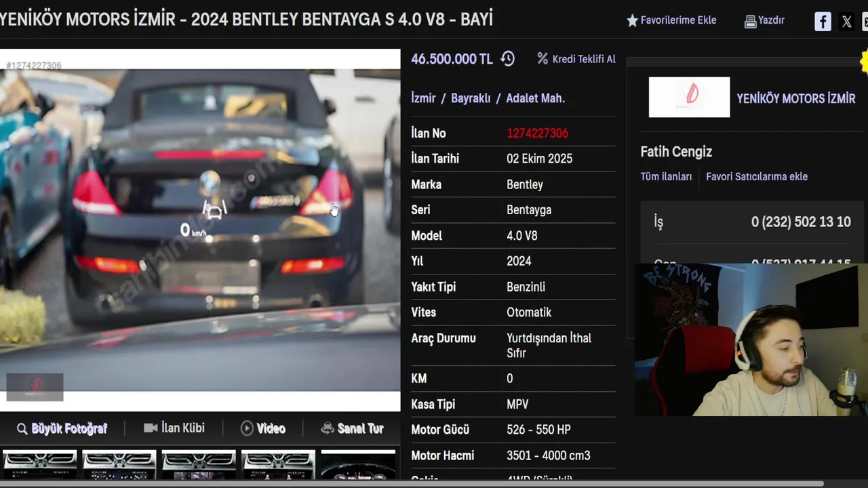The height and width of the screenshot is (488, 868).
Task: Share listing via Facebook icon
Action: pos(823,22)
